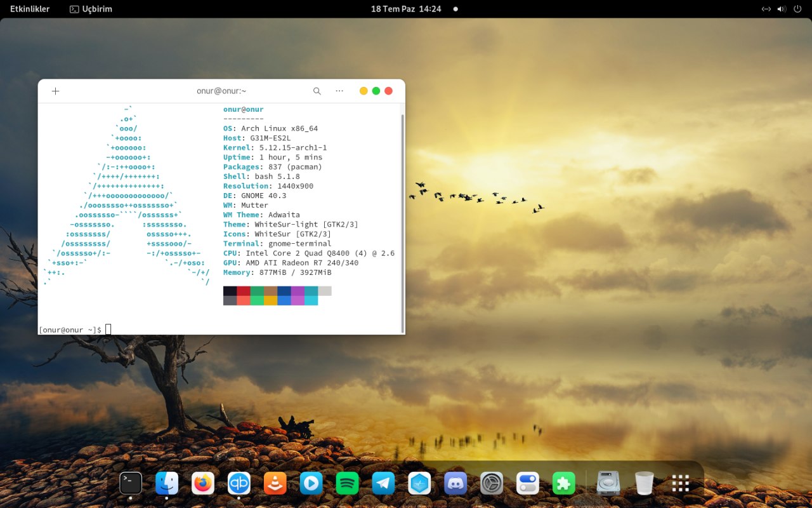Click the terminal's vertical scrollbar
The height and width of the screenshot is (508, 812).
tap(402, 222)
